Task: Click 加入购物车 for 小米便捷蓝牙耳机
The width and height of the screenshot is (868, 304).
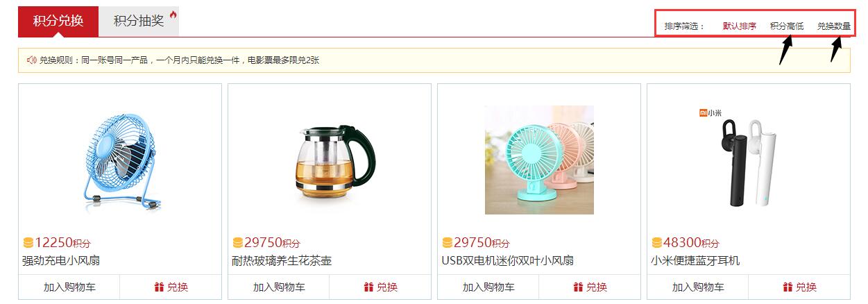Action: coord(698,287)
